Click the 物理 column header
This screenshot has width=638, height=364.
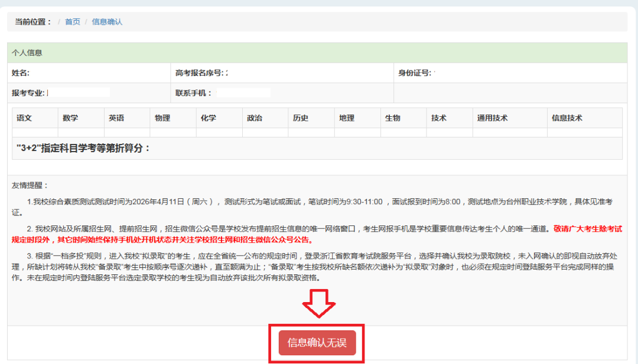(x=162, y=118)
